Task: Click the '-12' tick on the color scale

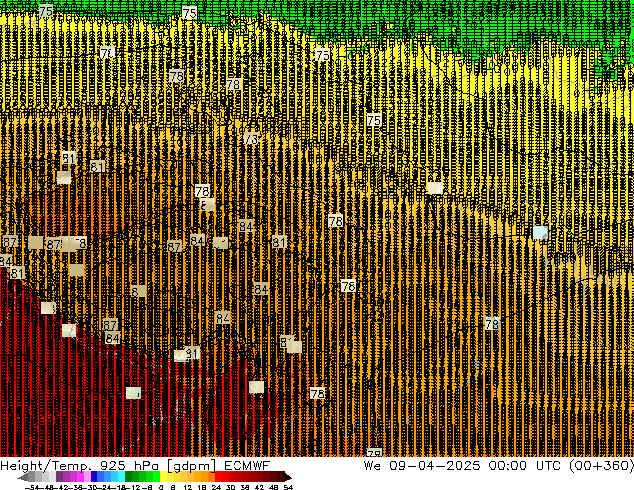Action: pyautogui.click(x=133, y=487)
